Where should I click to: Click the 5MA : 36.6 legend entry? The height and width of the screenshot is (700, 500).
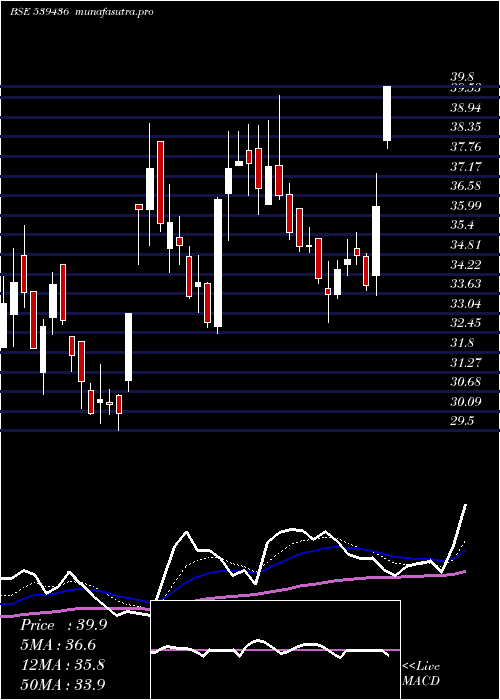pos(58,645)
